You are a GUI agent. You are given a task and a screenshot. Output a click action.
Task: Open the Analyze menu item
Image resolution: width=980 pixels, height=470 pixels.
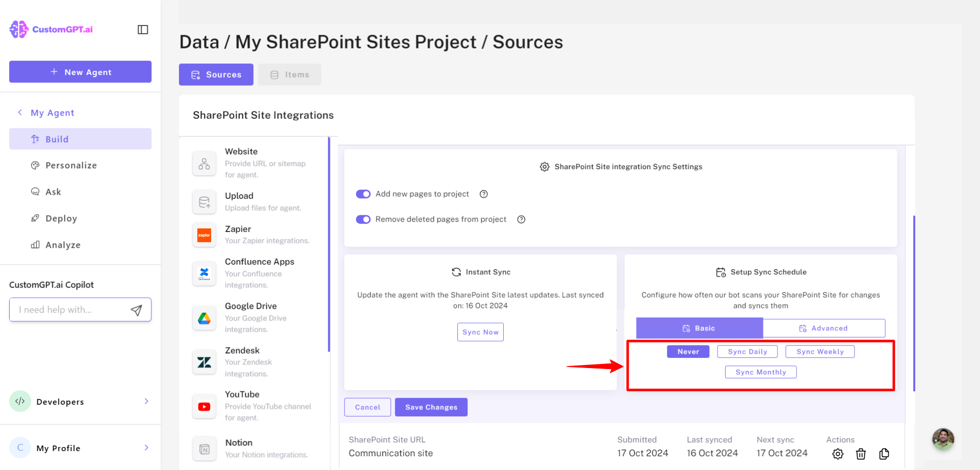(80, 245)
